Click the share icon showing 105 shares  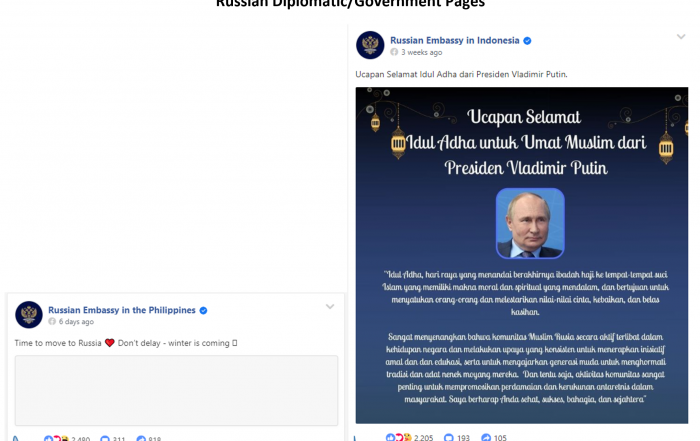[x=486, y=437]
